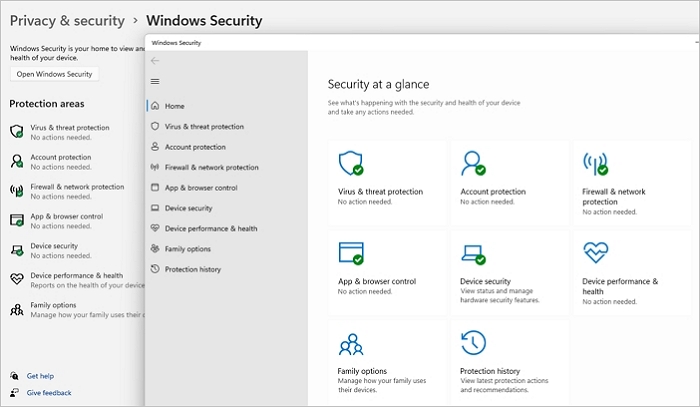Screen dimensions: 700x407
Task: Click the Device security chip tile icon
Action: click(x=472, y=252)
